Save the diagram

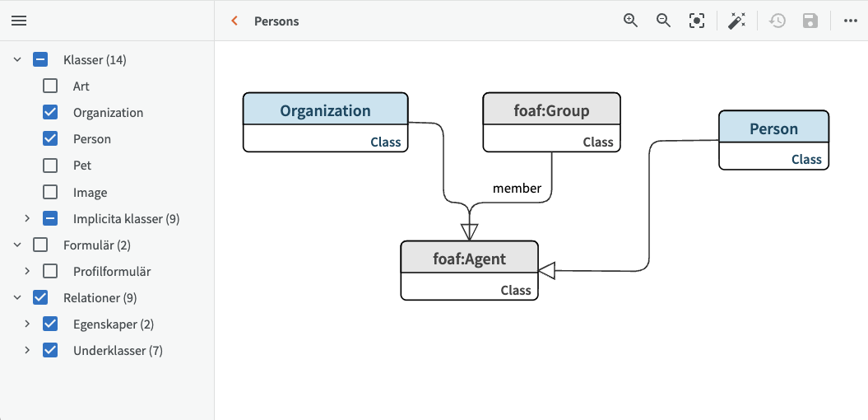click(810, 21)
